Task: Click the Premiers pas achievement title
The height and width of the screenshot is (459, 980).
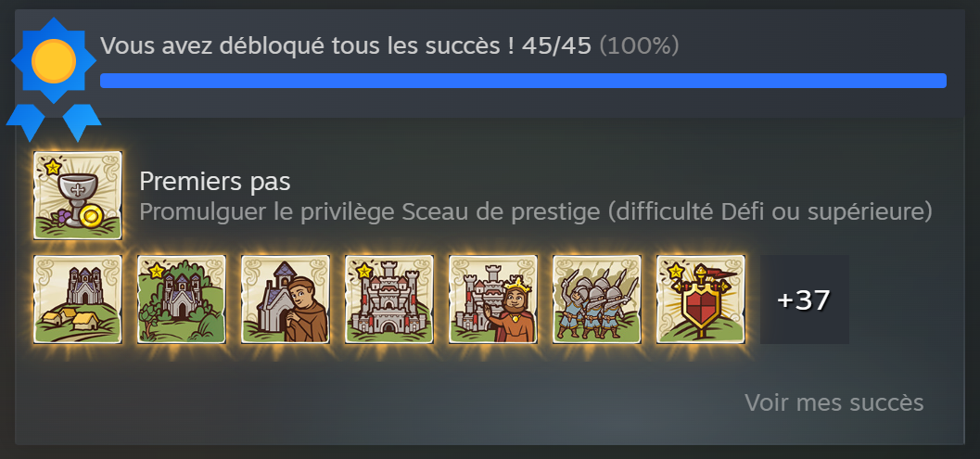Action: coord(215,182)
